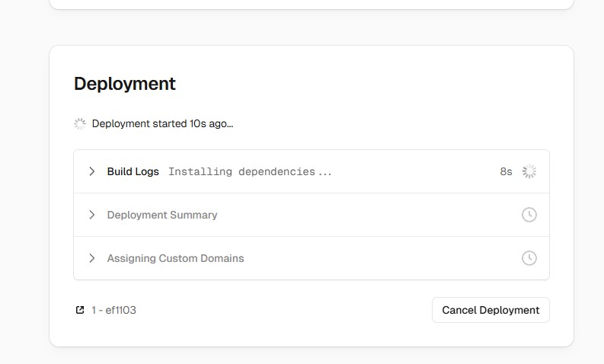604x364 pixels.
Task: Click the Assigning Custom Domains label
Action: click(176, 258)
